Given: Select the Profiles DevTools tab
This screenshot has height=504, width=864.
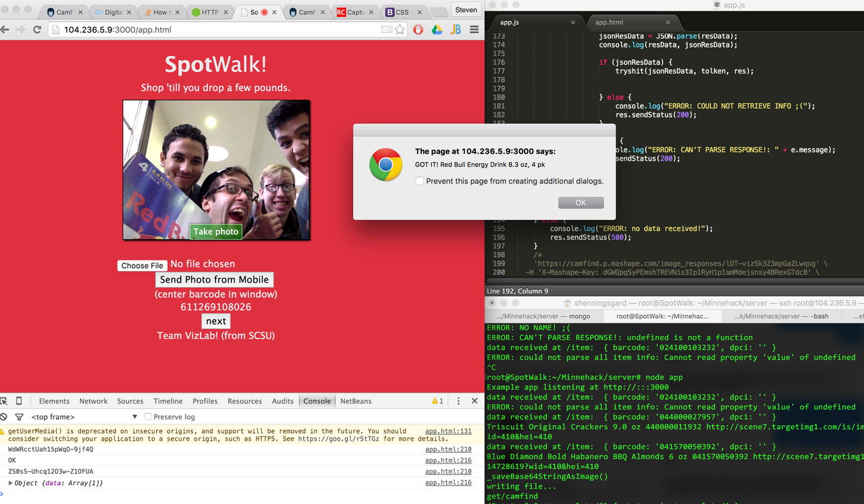Looking at the screenshot, I should tap(205, 401).
